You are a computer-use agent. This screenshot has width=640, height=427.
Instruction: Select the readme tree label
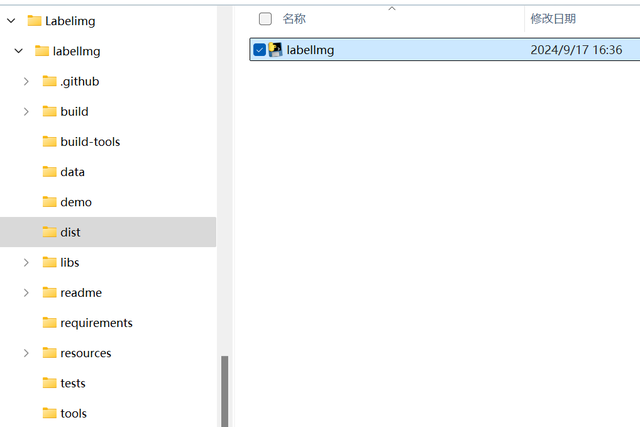coord(81,293)
